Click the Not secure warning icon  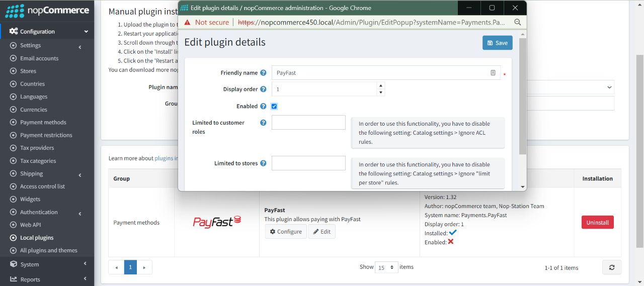(187, 22)
